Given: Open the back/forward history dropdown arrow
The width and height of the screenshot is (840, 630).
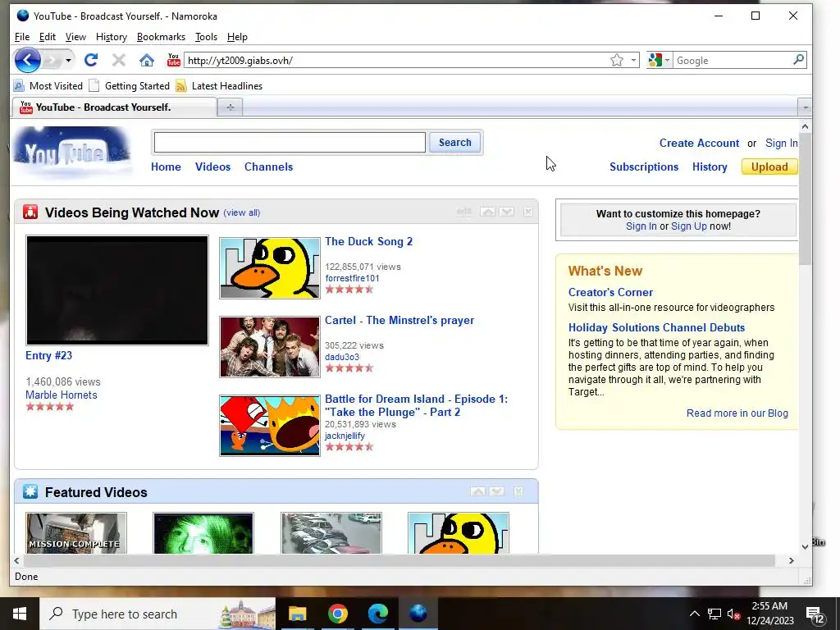Looking at the screenshot, I should click(x=68, y=60).
